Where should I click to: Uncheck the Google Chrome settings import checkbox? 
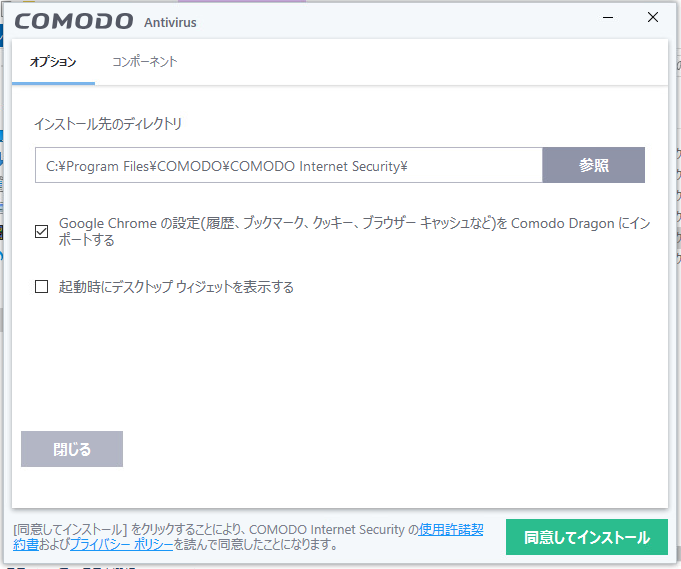click(x=42, y=232)
